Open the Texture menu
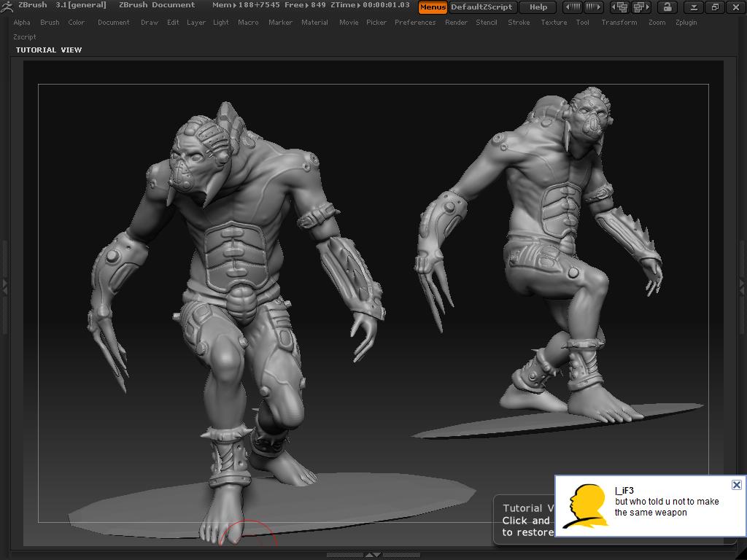This screenshot has height=560, width=747. pos(554,23)
